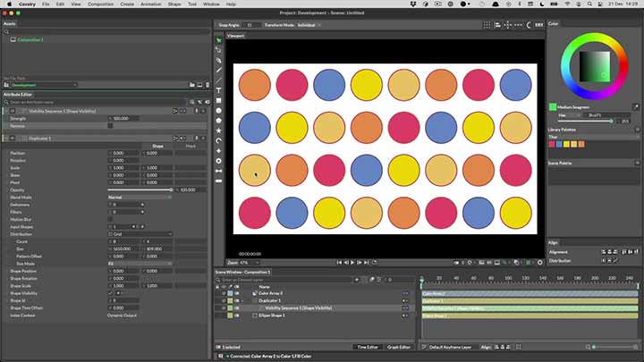Image resolution: width=644 pixels, height=362 pixels.
Task: Select the Cog shape tool
Action: [218, 161]
